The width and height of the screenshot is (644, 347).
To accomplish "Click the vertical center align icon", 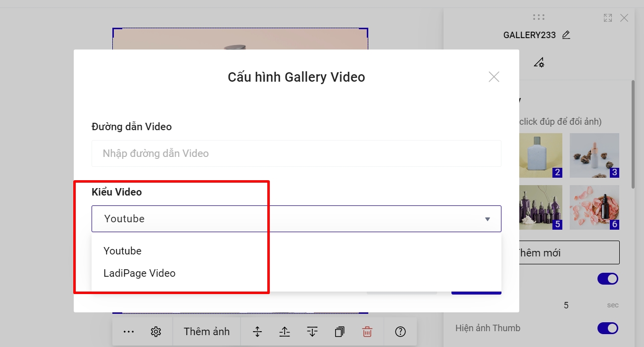I will (x=257, y=332).
